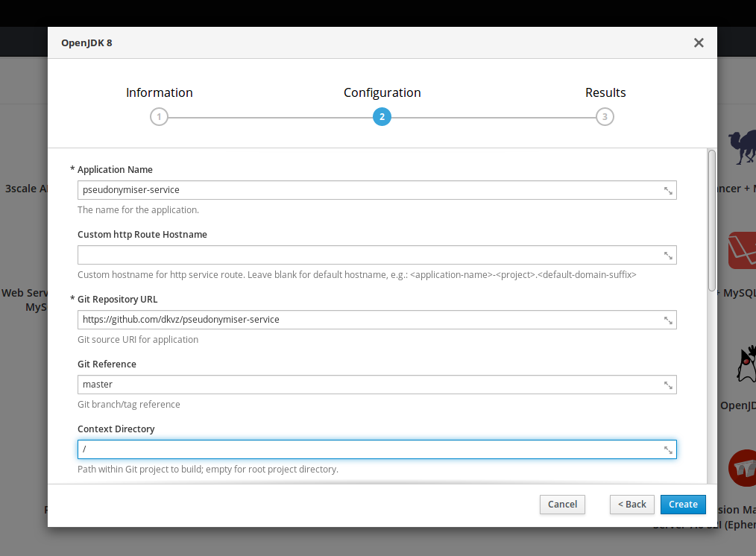Go back with the Back button
The width and height of the screenshot is (756, 556).
pyautogui.click(x=631, y=505)
